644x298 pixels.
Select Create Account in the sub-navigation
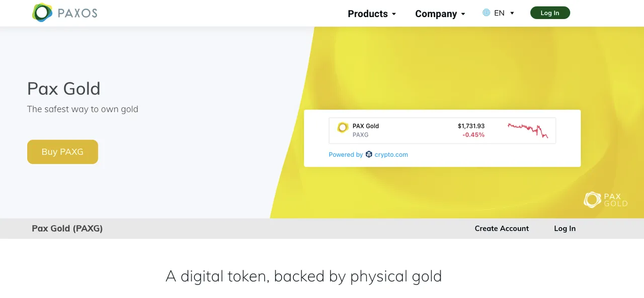502,228
